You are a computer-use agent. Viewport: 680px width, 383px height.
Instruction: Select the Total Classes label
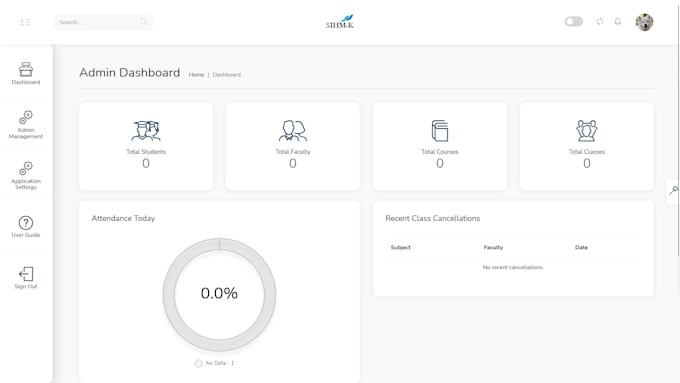pyautogui.click(x=587, y=151)
